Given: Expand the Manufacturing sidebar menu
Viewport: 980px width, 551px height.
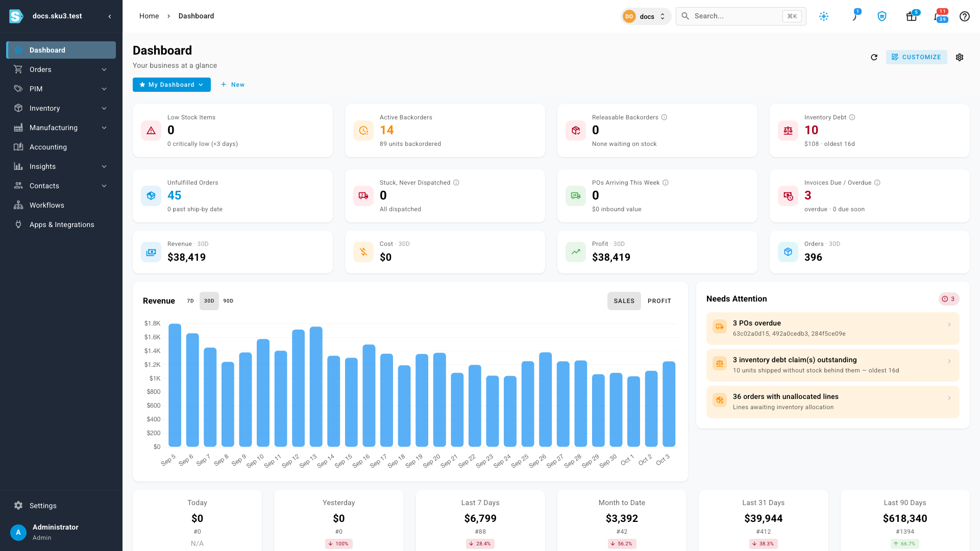Looking at the screenshot, I should click(61, 128).
